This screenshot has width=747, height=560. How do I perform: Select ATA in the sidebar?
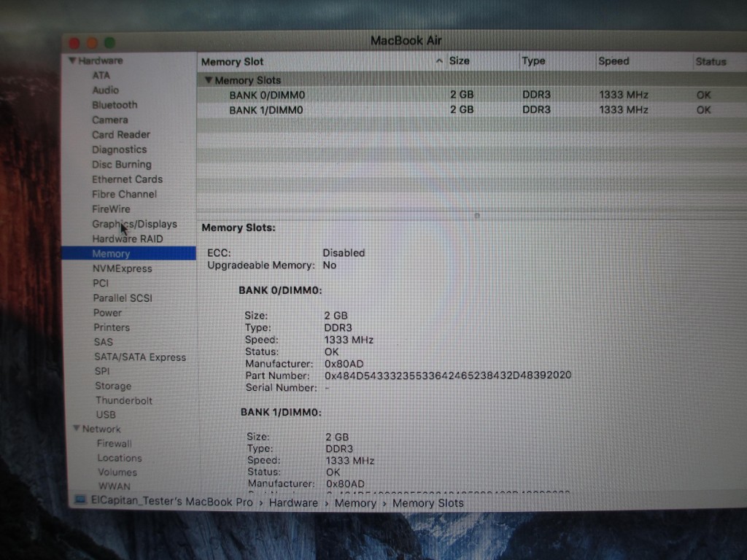point(101,75)
